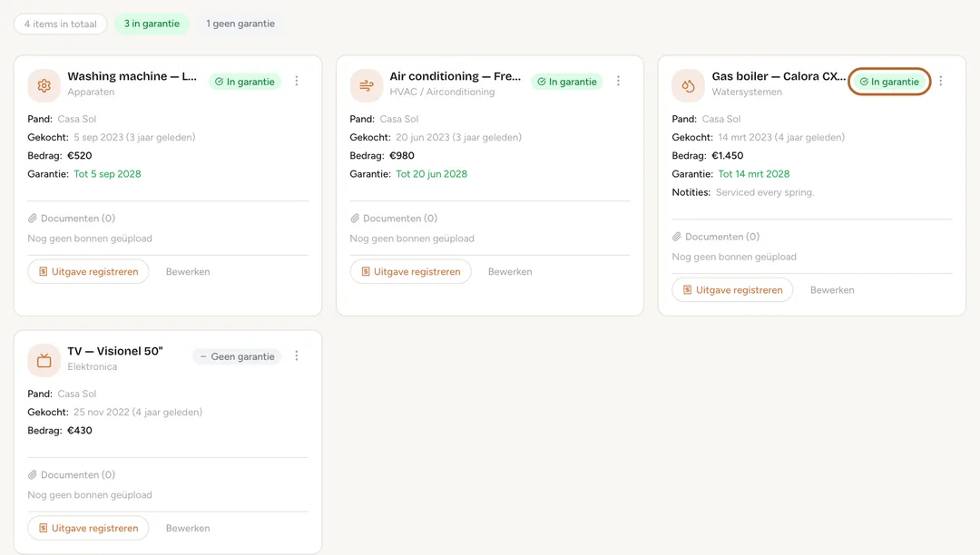Edit the Washing machine item via Bewerken
This screenshot has width=980, height=555.
(188, 271)
